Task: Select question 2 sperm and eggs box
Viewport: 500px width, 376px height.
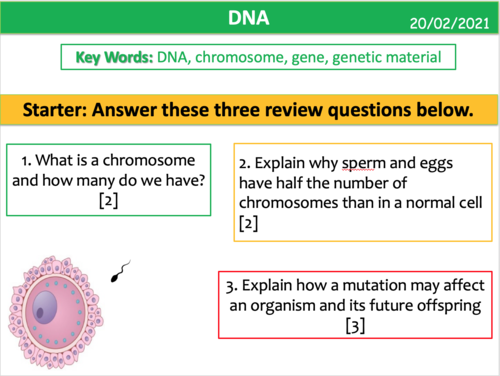Action: coord(363,192)
